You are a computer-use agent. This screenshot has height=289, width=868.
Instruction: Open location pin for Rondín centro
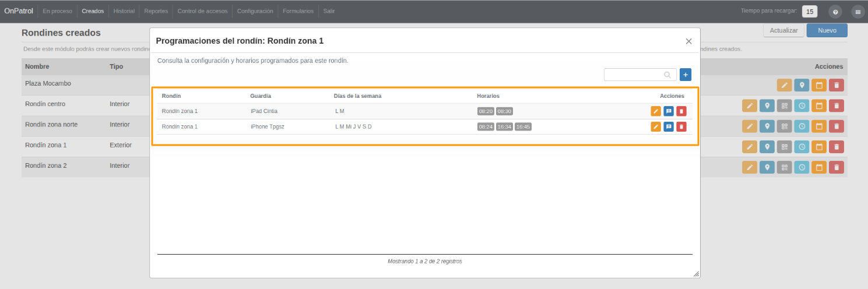[x=767, y=105]
